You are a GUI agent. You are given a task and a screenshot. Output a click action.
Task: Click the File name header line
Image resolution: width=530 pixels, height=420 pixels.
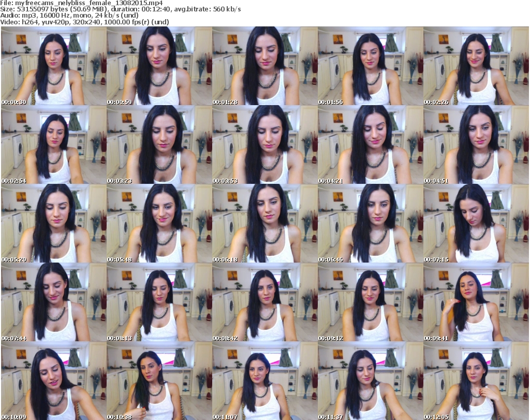coord(81,3)
